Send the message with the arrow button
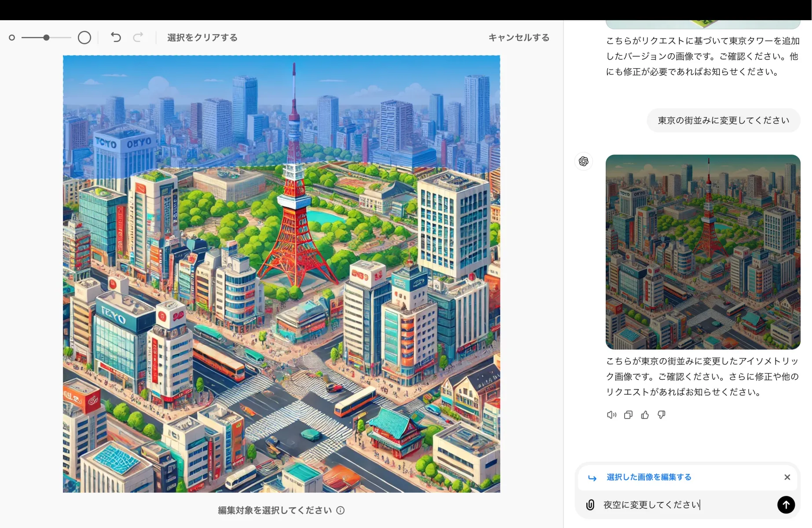The width and height of the screenshot is (812, 528). 786,505
